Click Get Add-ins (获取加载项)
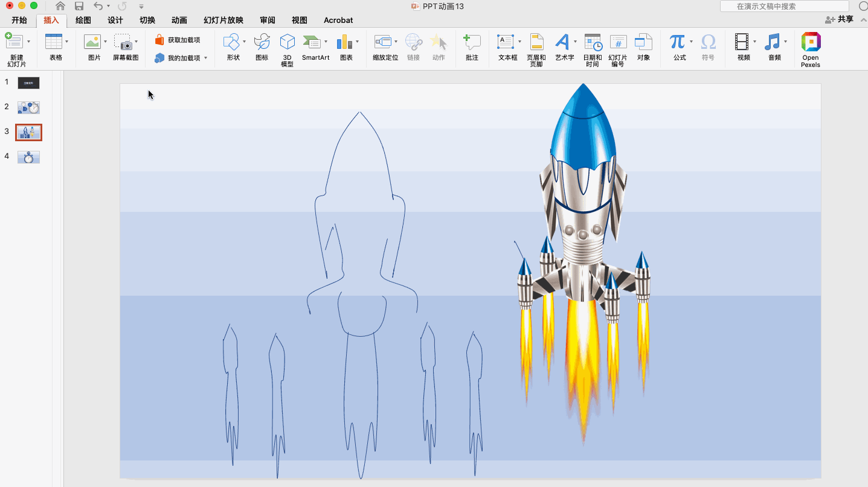868x487 pixels. (178, 40)
